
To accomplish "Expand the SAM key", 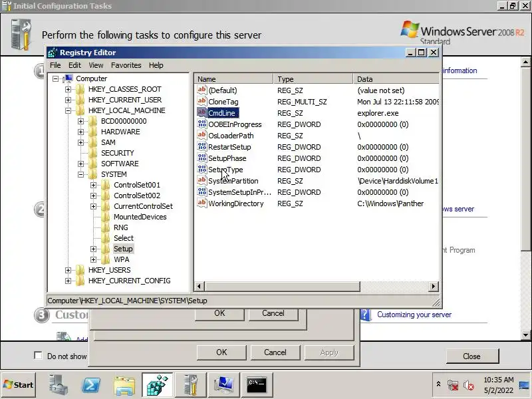I will [x=80, y=142].
